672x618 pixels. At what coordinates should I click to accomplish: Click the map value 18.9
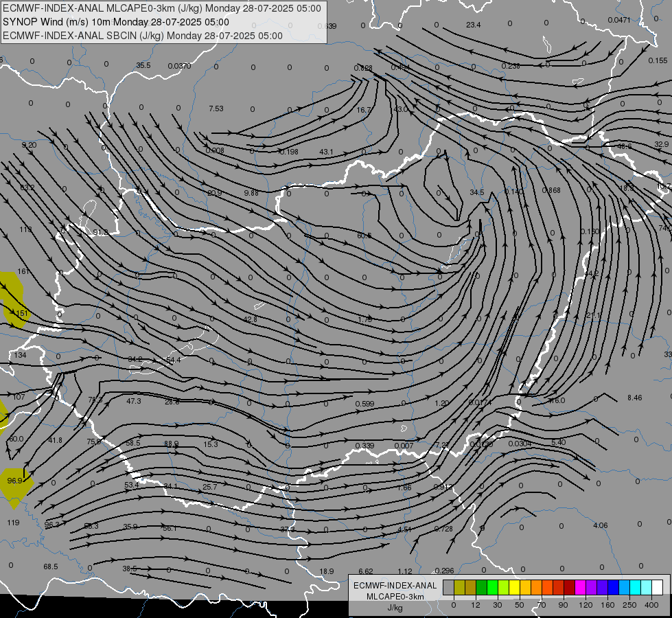click(327, 571)
